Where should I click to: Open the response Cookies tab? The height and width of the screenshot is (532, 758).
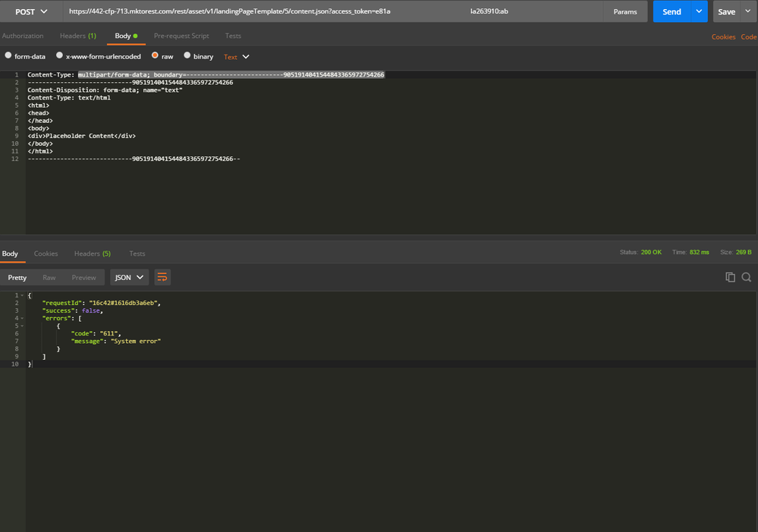tap(46, 253)
